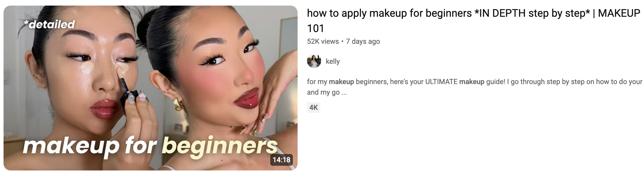Viewport: 644px width, 174px height.
Task: Click the first bold 'makeup' in description
Action: [x=341, y=82]
